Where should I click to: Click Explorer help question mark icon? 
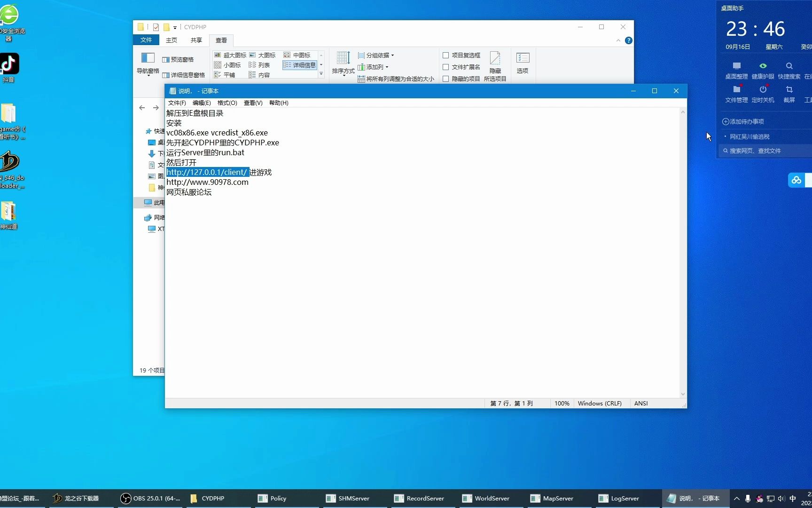(x=629, y=40)
